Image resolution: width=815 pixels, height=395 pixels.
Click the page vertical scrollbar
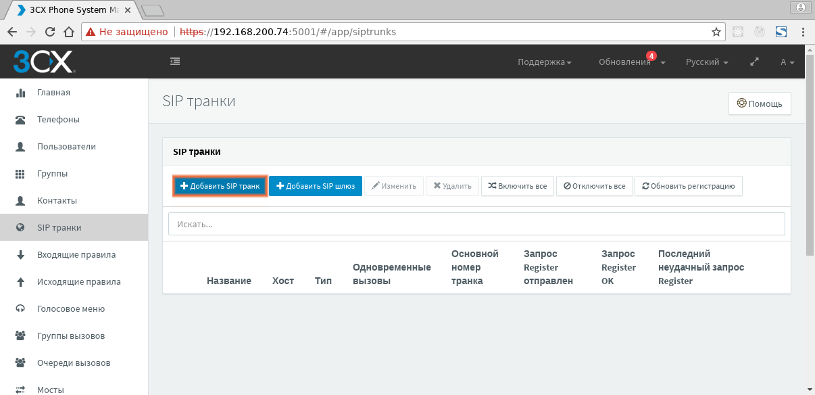click(810, 156)
